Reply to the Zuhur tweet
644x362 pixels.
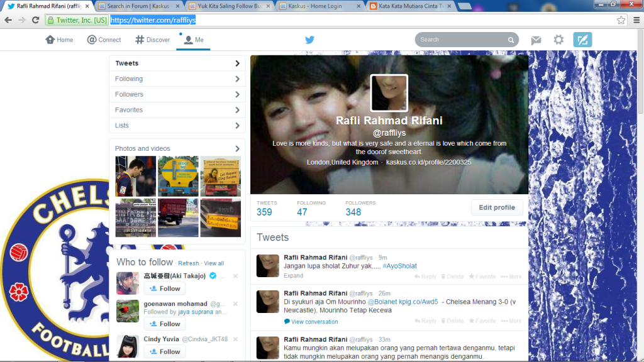[x=425, y=277]
